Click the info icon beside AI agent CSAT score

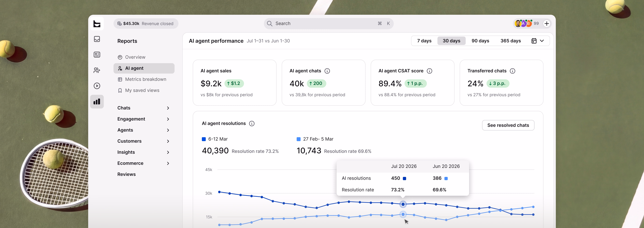(x=429, y=71)
